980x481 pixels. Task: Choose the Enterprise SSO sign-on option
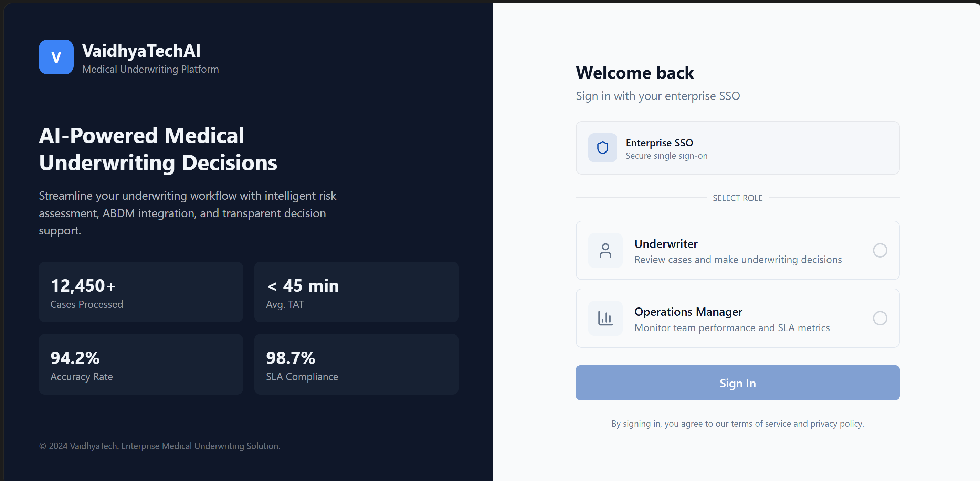[x=737, y=148]
